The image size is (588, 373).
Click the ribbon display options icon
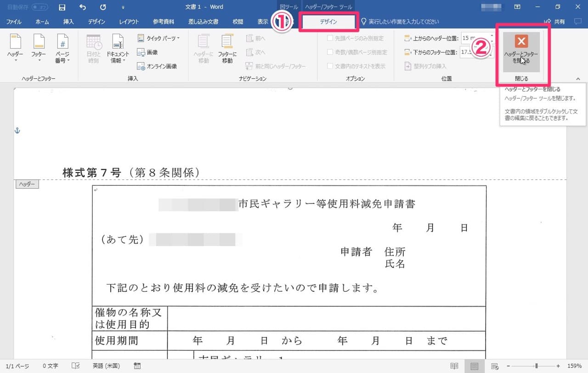[517, 7]
